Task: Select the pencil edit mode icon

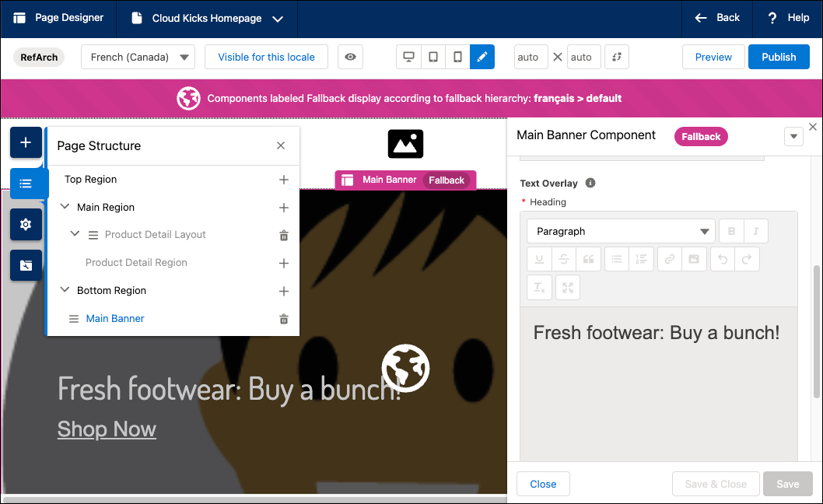Action: point(482,57)
